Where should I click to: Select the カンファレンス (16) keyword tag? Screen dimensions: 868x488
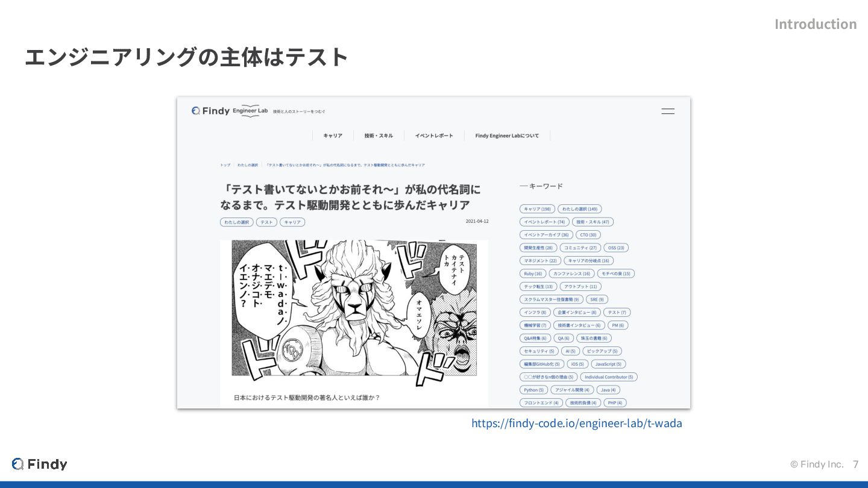[571, 274]
